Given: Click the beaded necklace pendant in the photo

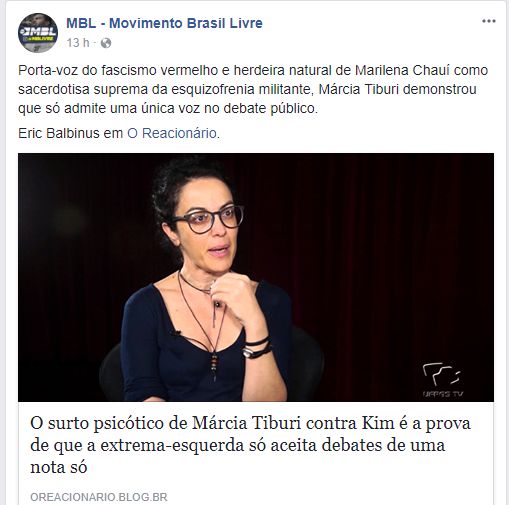Looking at the screenshot, I should pos(214,367).
